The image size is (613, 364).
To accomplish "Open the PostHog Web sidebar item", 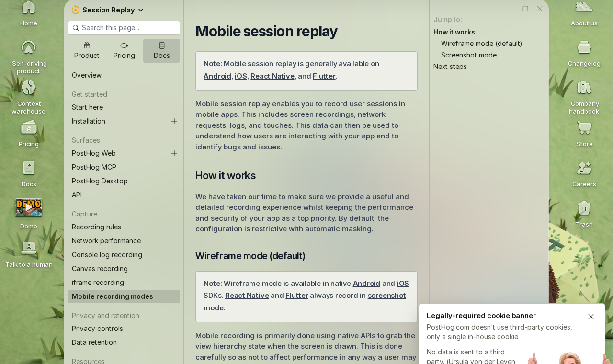I will coord(94,153).
